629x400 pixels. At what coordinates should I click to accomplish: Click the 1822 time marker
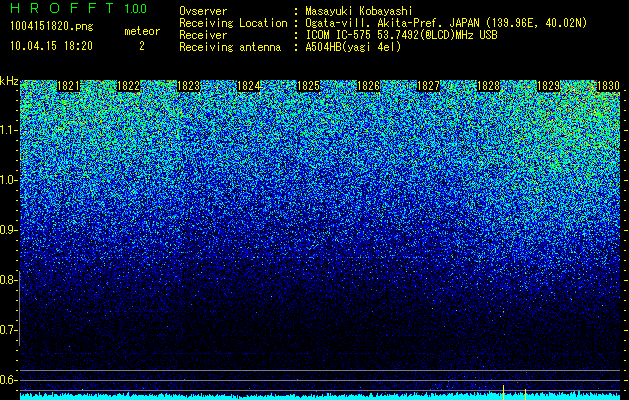click(128, 86)
